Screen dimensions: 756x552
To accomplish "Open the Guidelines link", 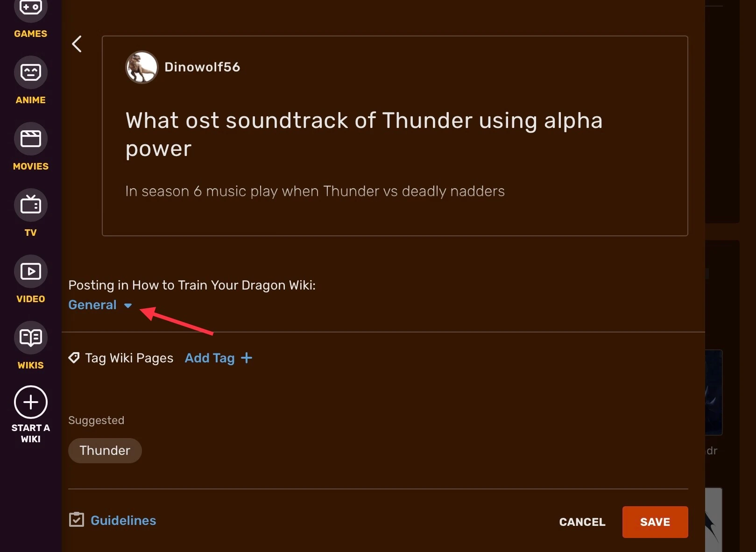I will tap(123, 521).
